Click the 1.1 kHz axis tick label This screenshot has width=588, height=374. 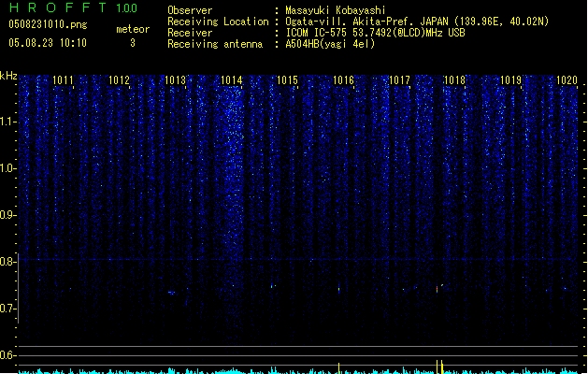click(x=7, y=122)
